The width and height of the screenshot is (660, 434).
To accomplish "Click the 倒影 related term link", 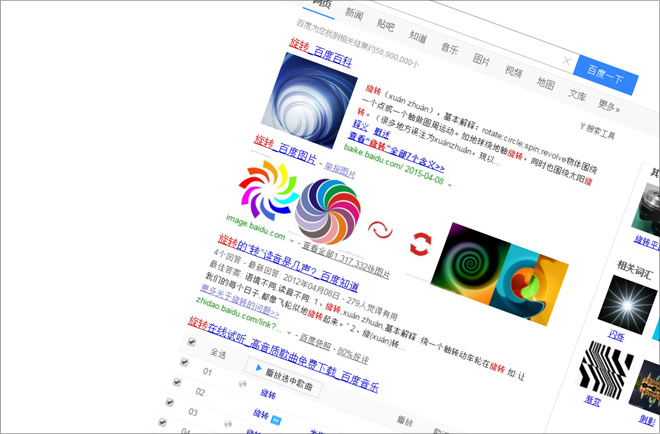I will point(647,419).
